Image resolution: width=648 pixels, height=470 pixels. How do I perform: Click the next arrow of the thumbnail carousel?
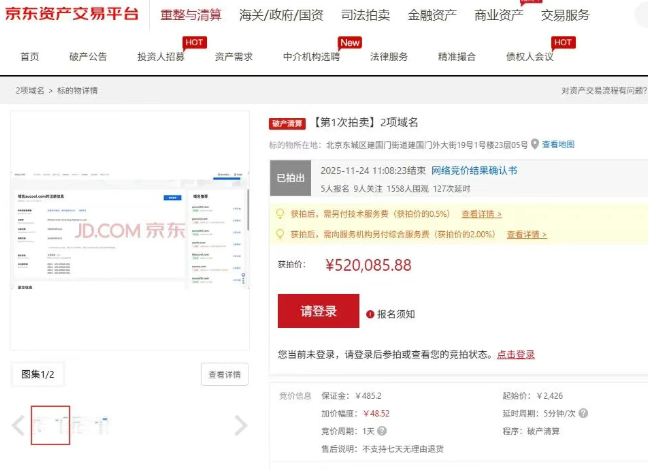point(241,425)
